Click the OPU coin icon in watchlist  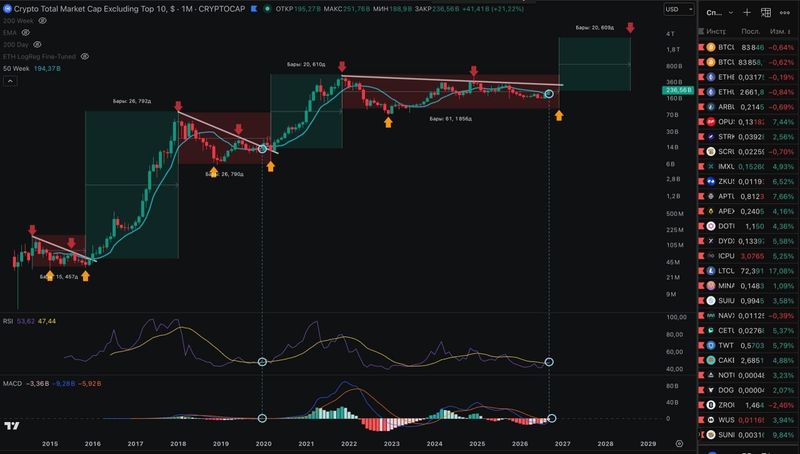pyautogui.click(x=711, y=122)
